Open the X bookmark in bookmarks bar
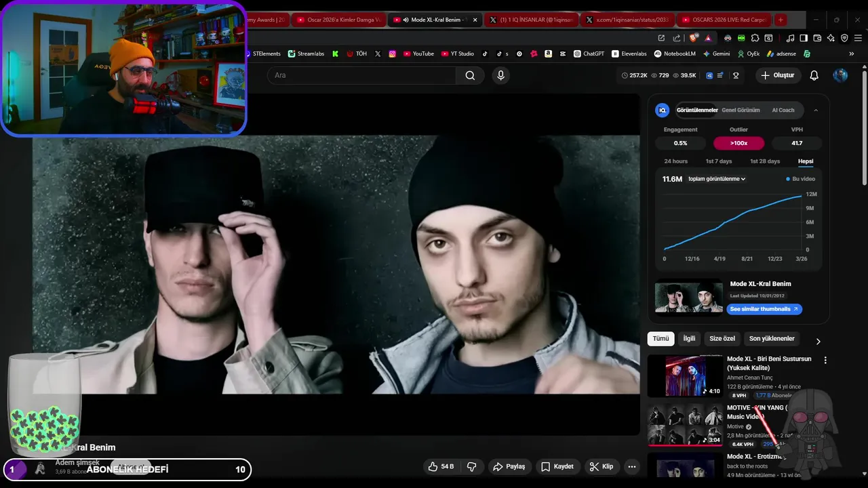The image size is (868, 488). tap(378, 54)
